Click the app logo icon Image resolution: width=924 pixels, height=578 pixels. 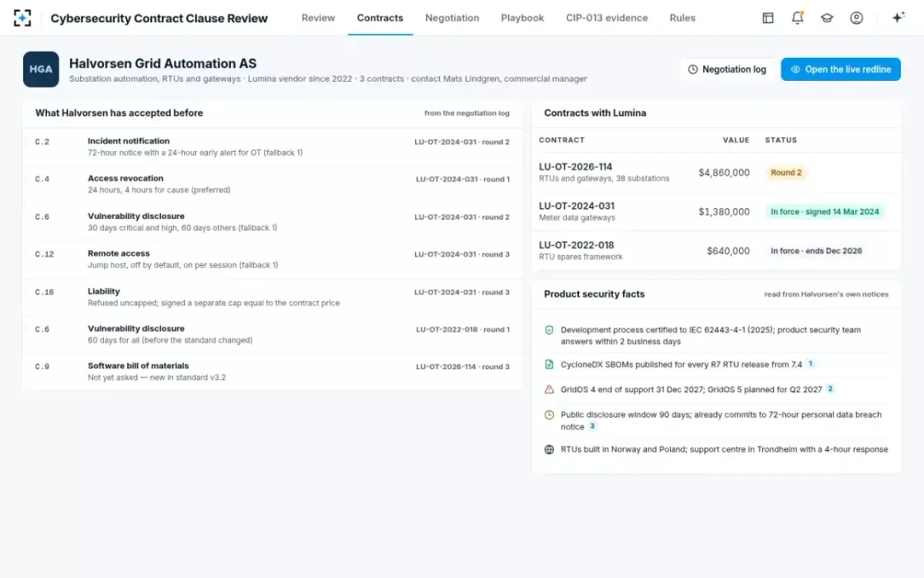point(23,18)
